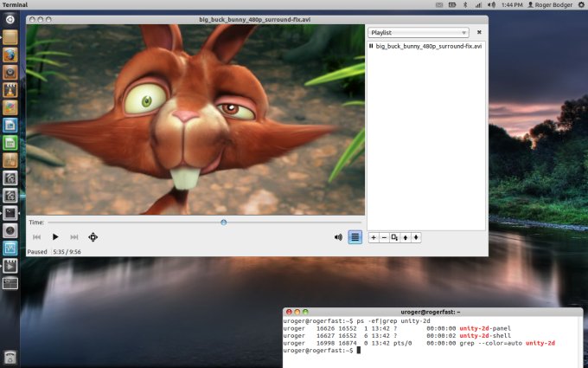The image size is (588, 368).
Task: Move the playlist item up
Action: coord(406,237)
